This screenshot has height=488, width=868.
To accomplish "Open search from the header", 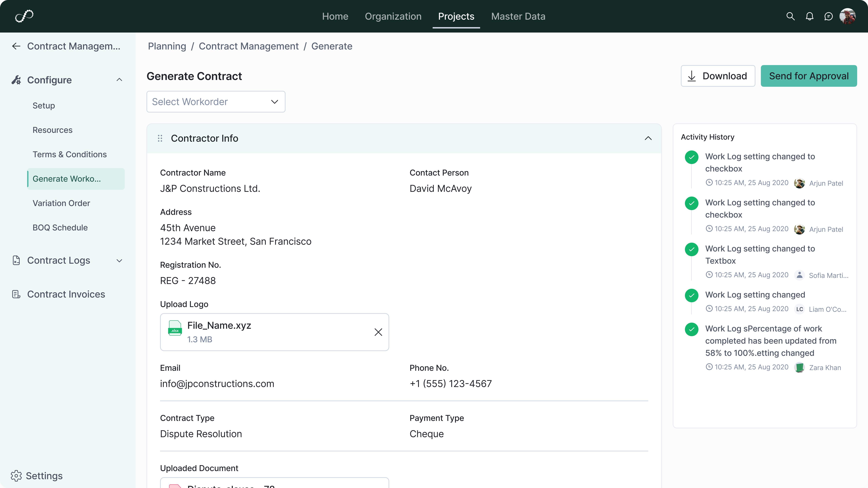I will pos(791,16).
